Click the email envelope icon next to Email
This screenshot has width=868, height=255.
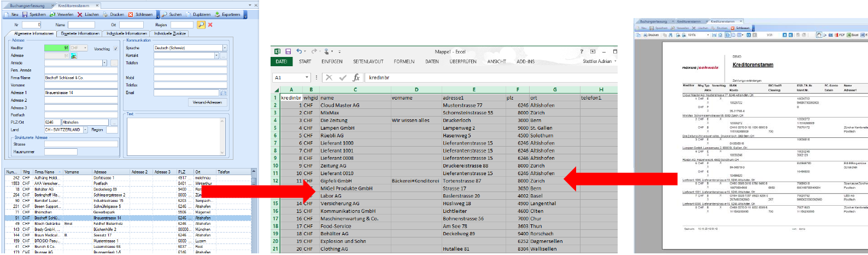pyautogui.click(x=223, y=93)
